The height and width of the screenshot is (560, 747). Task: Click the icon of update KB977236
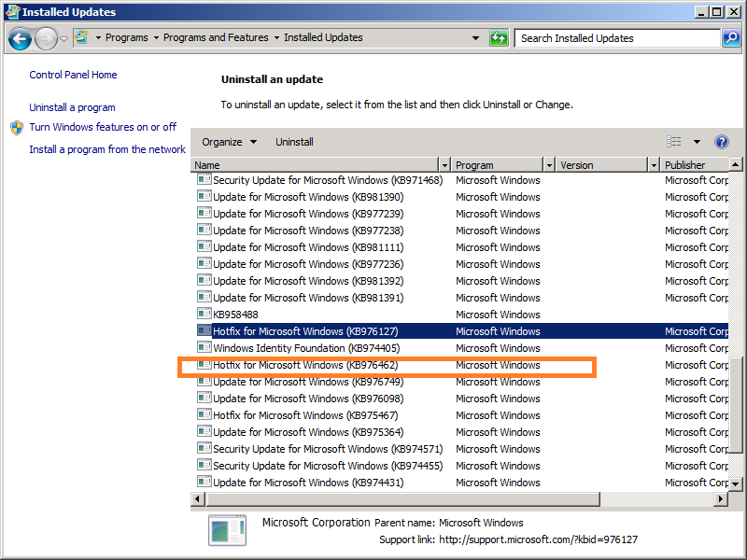tap(204, 263)
